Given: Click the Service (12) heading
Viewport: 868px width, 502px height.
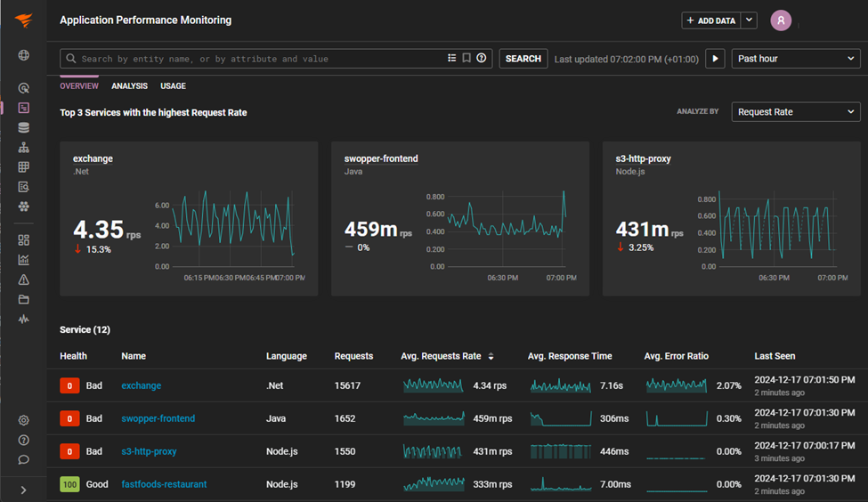Looking at the screenshot, I should pyautogui.click(x=85, y=329).
